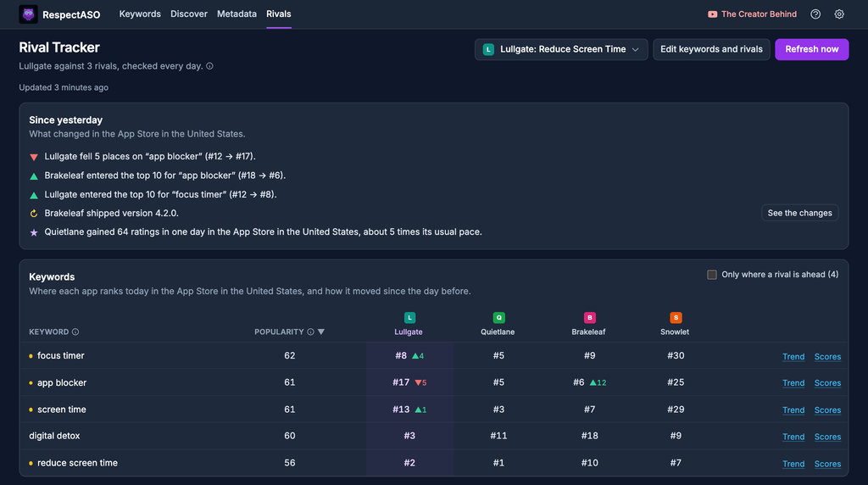This screenshot has height=485, width=868.
Task: Click red down arrow for Lullgate fell entry
Action: (x=34, y=157)
